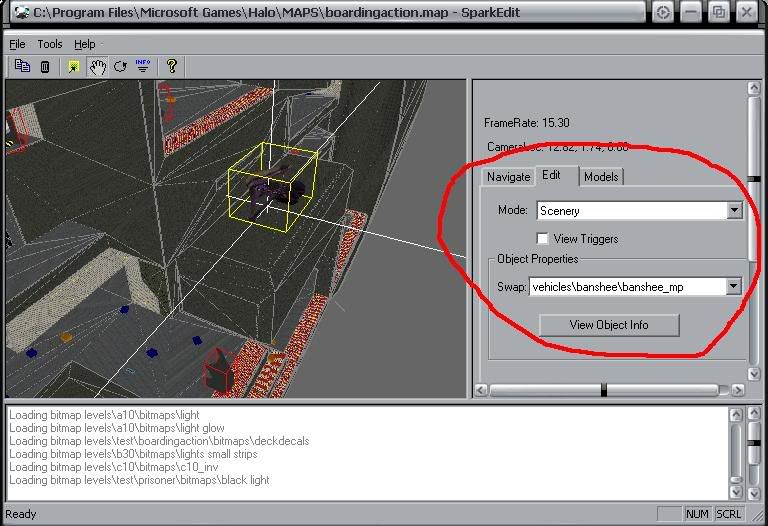768x526 pixels.
Task: Click the delete trash-can toolbar icon
Action: (x=45, y=66)
